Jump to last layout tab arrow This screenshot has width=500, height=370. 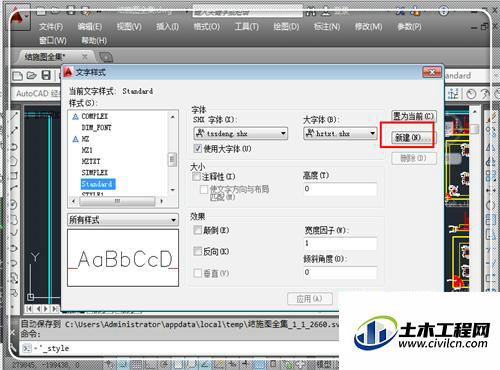(54, 309)
